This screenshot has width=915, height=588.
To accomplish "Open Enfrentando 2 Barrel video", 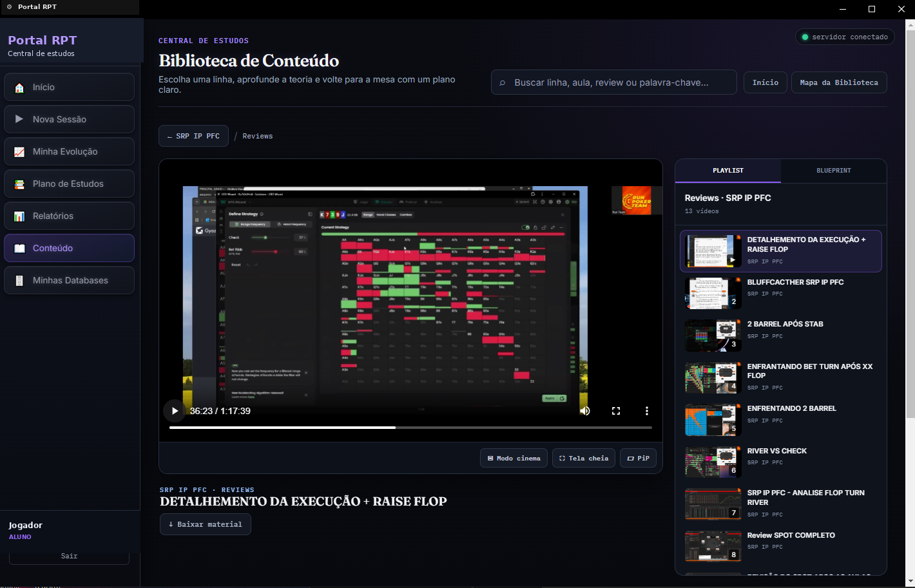I will tap(781, 419).
